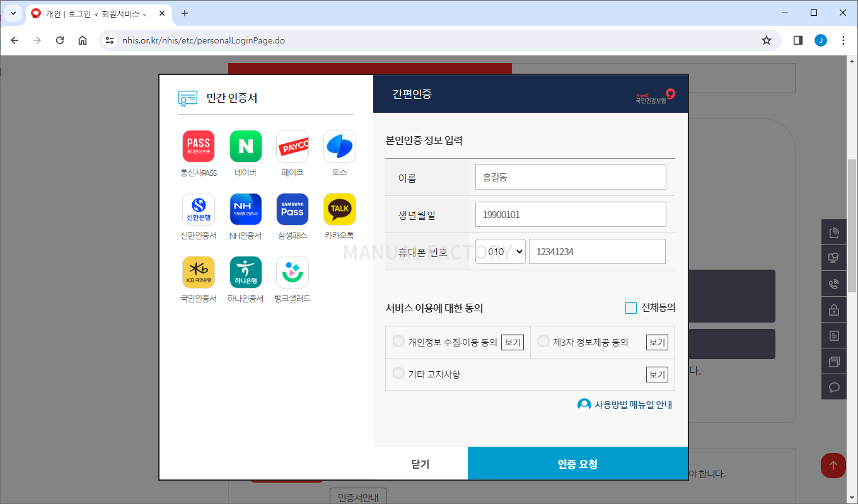This screenshot has width=858, height=504.
Task: Click the top document feed icon in right sidebar
Action: pyautogui.click(x=834, y=232)
